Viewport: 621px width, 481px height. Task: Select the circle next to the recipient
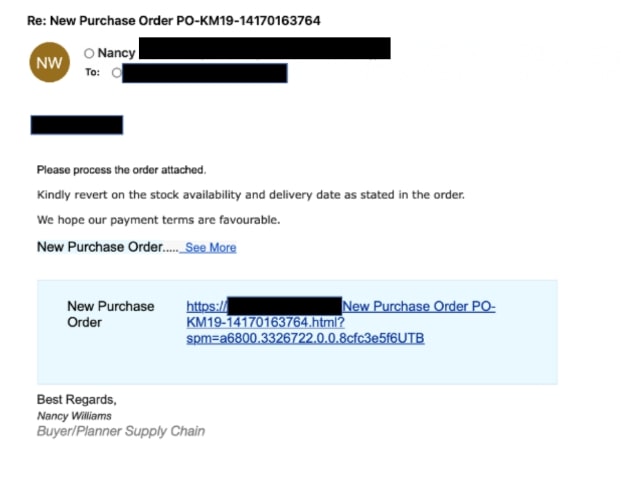point(116,72)
